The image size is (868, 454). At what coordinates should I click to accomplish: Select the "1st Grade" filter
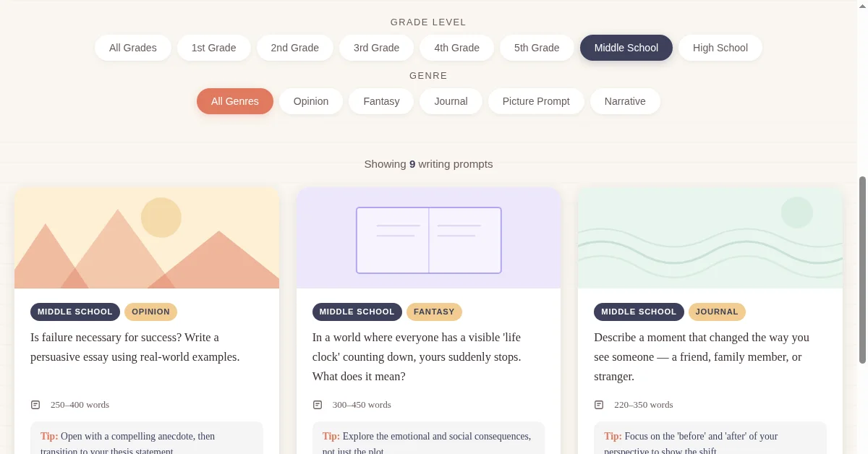213,47
